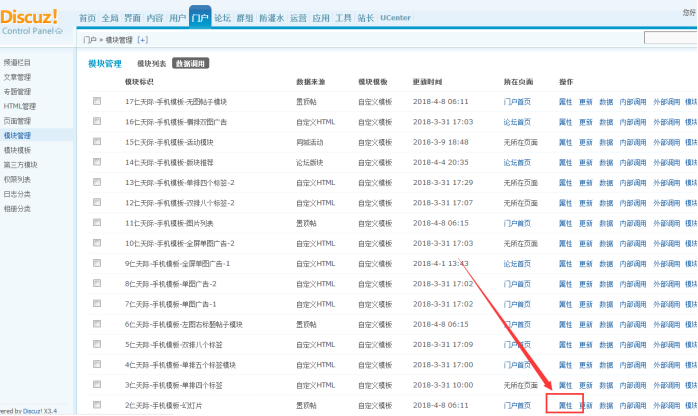Open the 防灌水 navigation tab
Viewport: 698px width, 416px height.
(x=272, y=18)
